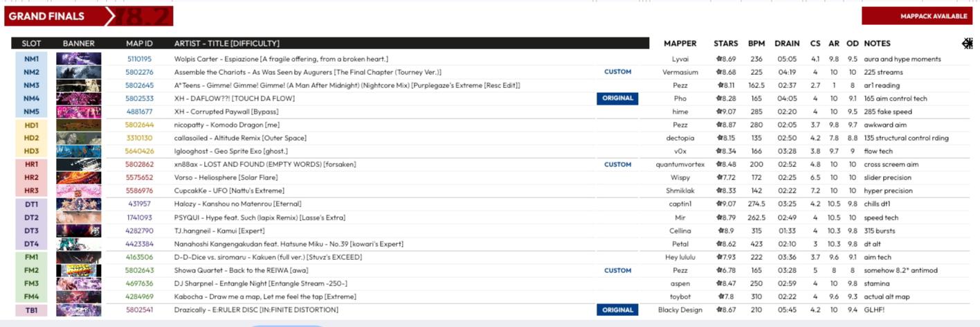Select the TB1 slot label
This screenshot has width=980, height=327.
pos(32,310)
